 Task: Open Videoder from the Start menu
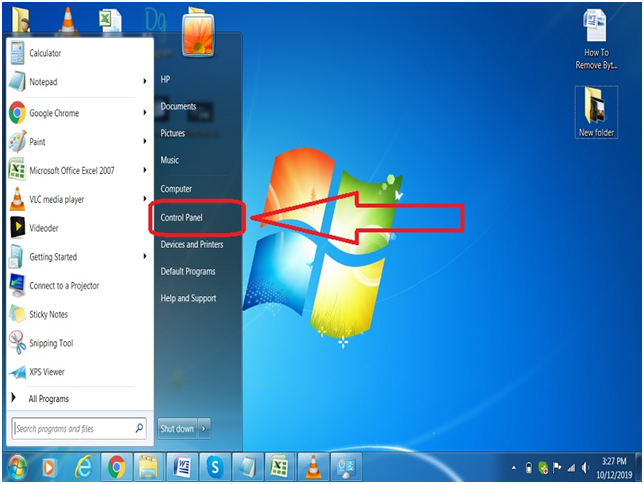coord(78,228)
